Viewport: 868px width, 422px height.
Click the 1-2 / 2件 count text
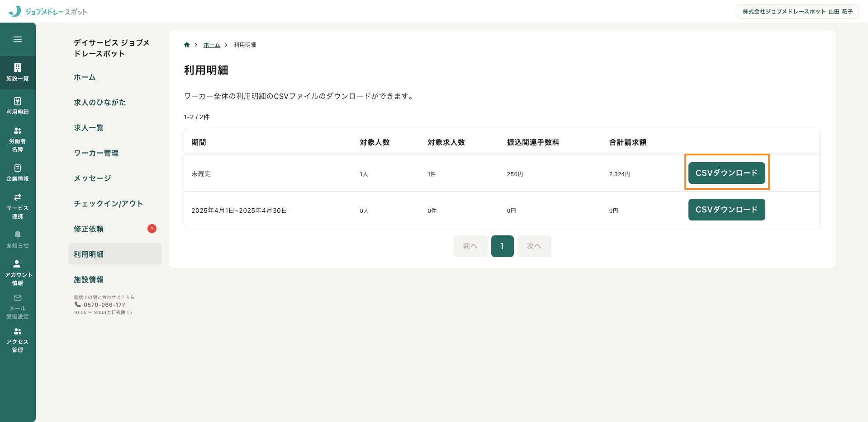coord(197,117)
